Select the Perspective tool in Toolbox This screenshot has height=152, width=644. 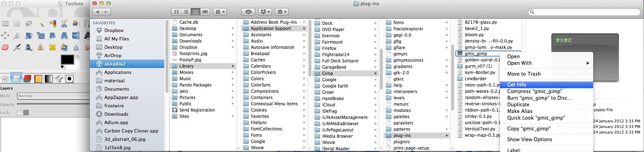[64, 36]
